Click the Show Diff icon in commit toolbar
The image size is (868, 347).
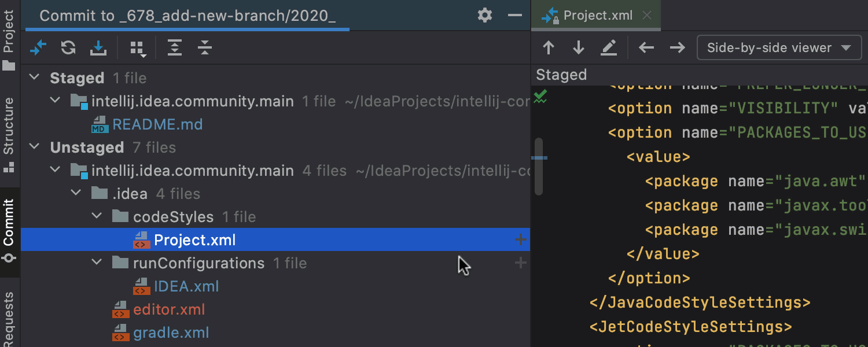38,48
